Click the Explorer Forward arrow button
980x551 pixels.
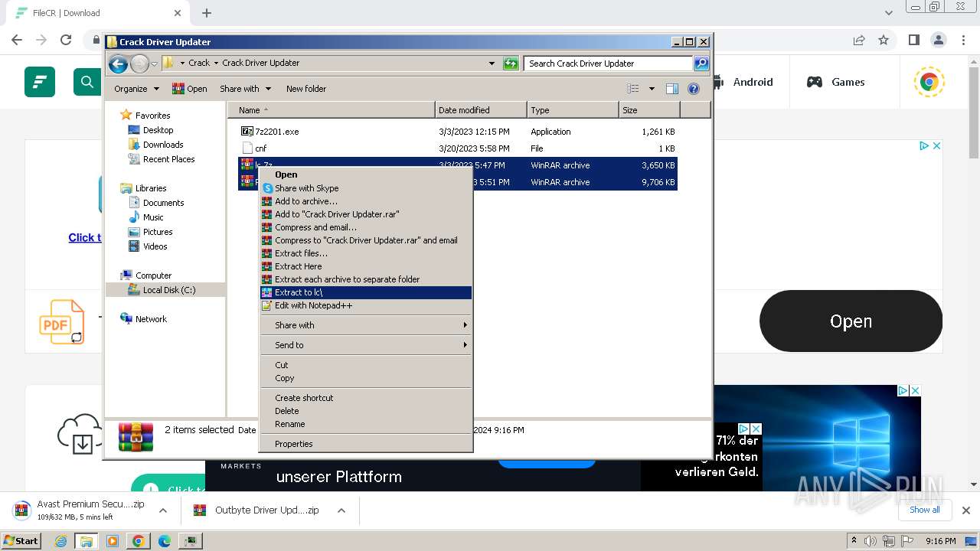(x=139, y=64)
